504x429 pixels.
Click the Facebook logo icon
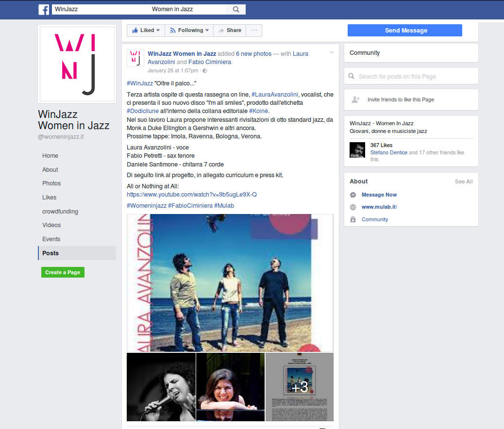tap(44, 9)
